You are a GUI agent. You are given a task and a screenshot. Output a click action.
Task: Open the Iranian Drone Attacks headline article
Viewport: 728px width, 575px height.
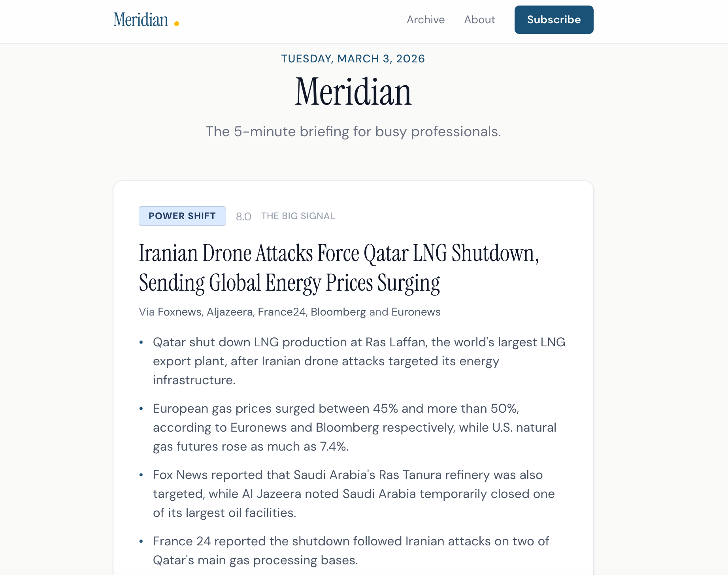pyautogui.click(x=339, y=268)
